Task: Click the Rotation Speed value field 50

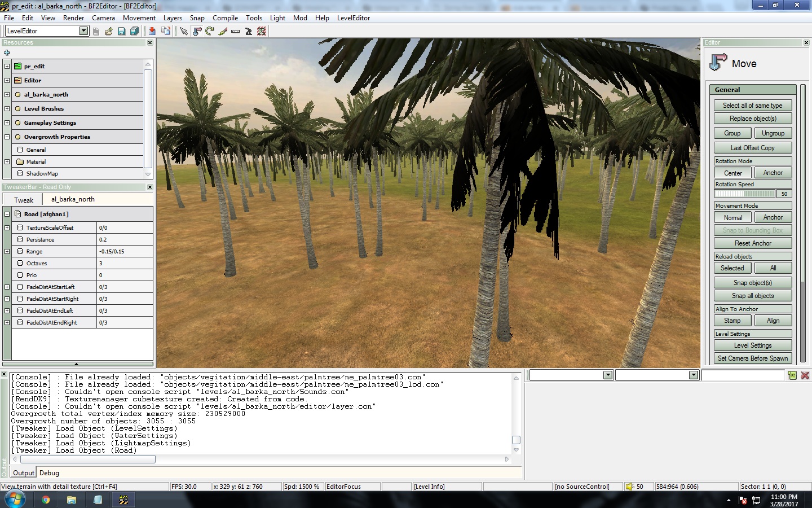Action: point(784,194)
